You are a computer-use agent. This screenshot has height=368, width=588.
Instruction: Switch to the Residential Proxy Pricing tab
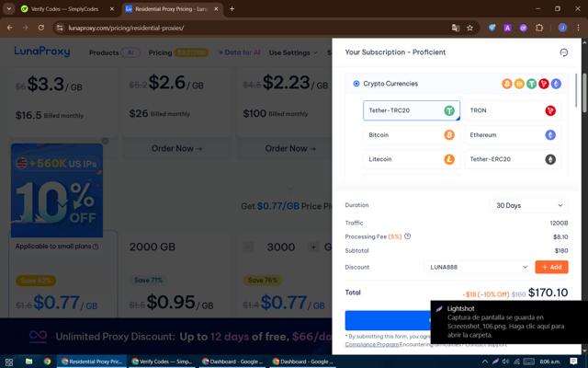coord(171,8)
